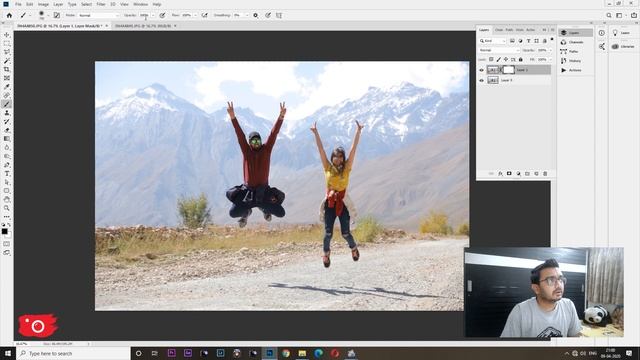Select the Move tool

[7, 35]
